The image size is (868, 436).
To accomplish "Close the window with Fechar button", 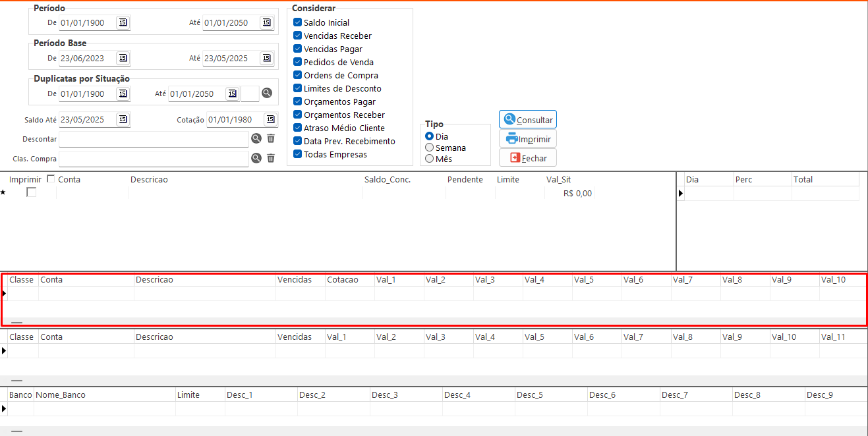I will click(528, 158).
